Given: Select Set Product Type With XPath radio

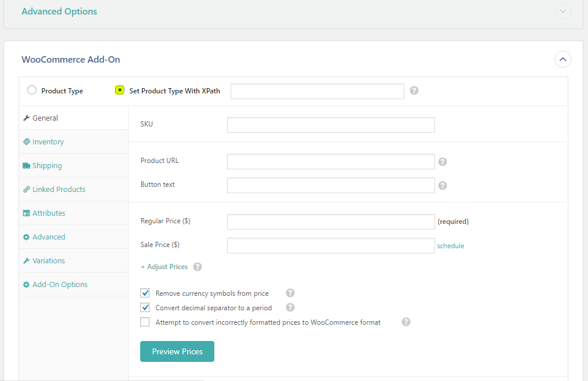Looking at the screenshot, I should [x=119, y=90].
